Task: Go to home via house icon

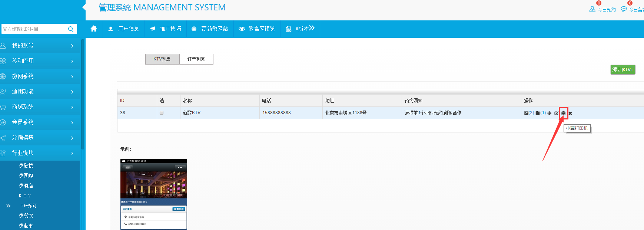Action: 94,29
